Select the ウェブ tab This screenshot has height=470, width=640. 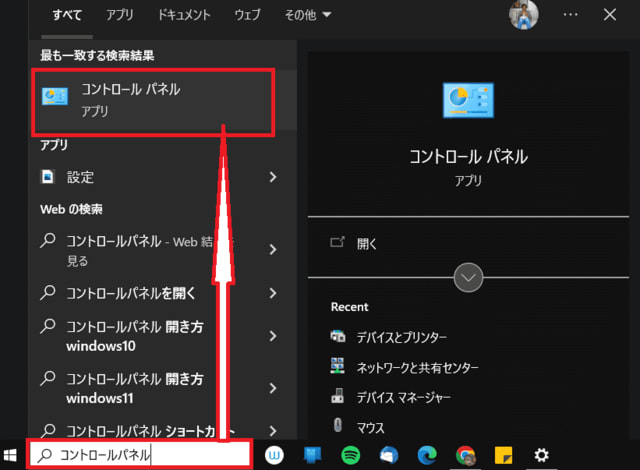(x=247, y=15)
